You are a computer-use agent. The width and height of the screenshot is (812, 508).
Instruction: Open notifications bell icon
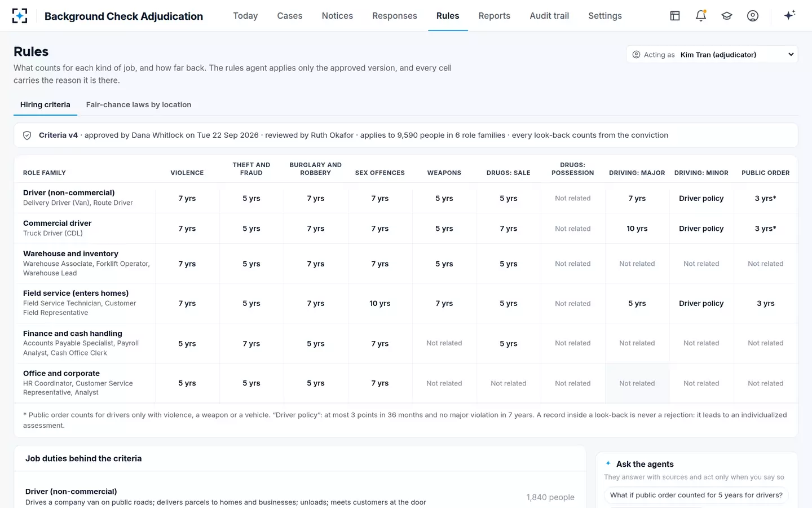point(701,16)
